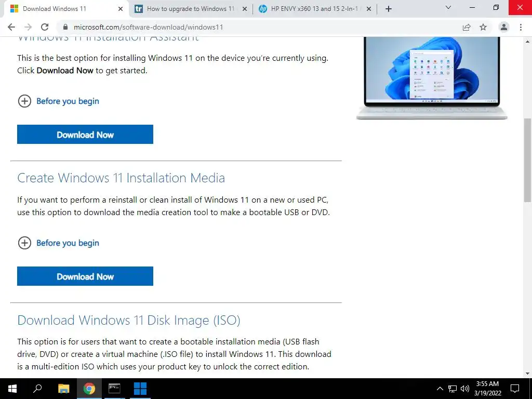Click scrollbar up arrow
The height and width of the screenshot is (399, 532).
click(528, 42)
